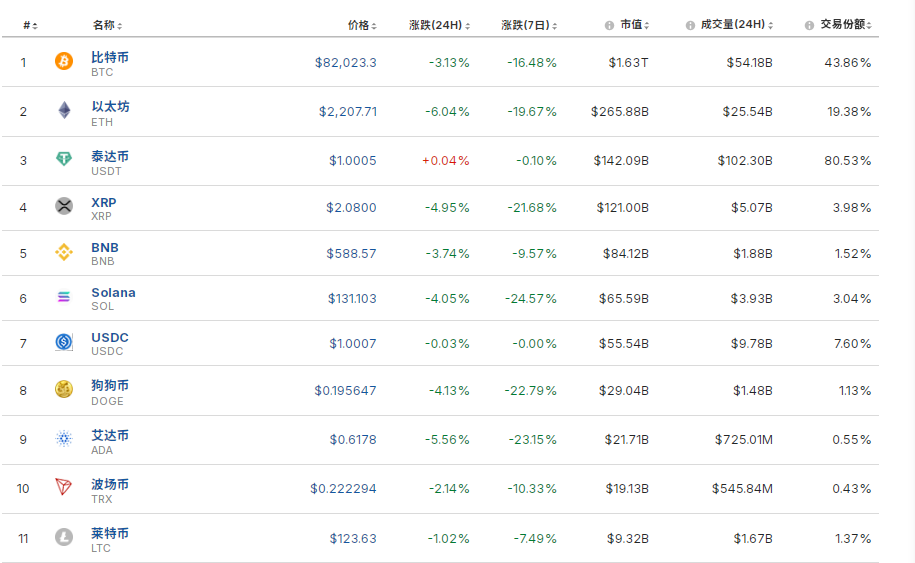Click the -24.57% seven-day change value
The image size is (915, 563).
point(531,299)
